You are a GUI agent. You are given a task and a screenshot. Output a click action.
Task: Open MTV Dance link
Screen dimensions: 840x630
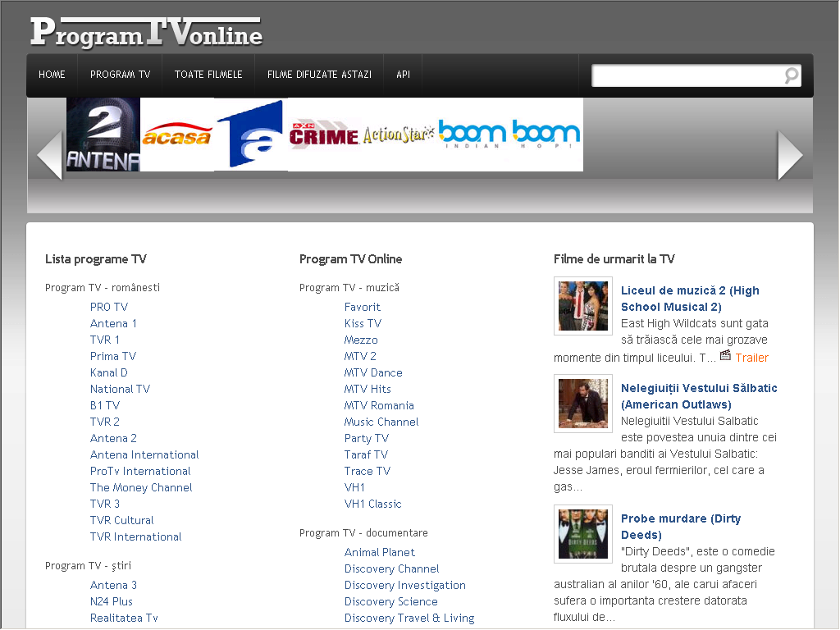point(373,373)
